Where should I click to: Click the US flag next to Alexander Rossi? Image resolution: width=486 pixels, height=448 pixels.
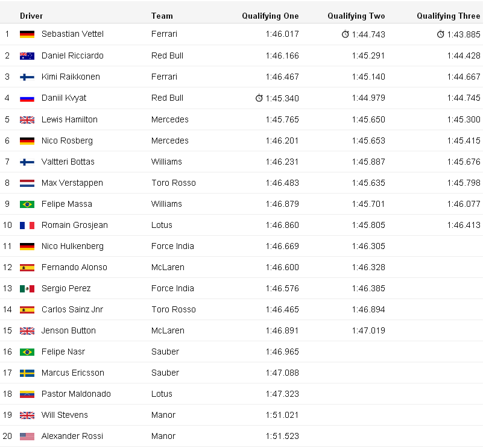coord(27,436)
